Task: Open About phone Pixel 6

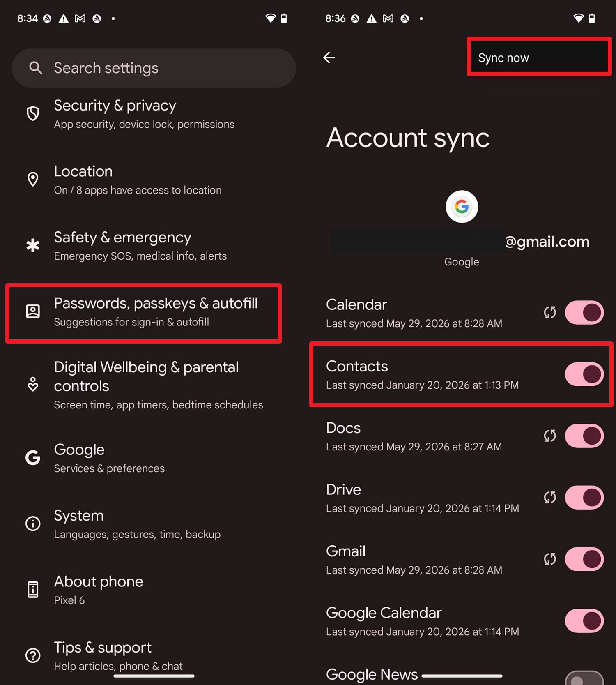Action: 154,590
